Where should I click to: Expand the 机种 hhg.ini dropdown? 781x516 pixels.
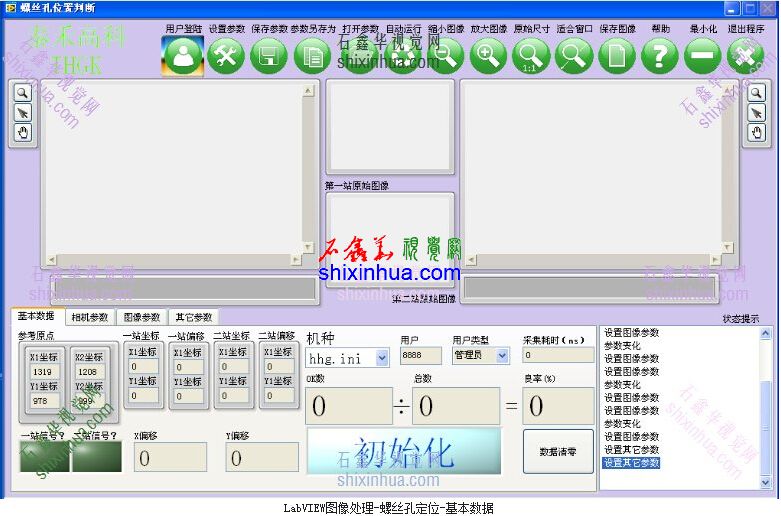click(x=381, y=358)
